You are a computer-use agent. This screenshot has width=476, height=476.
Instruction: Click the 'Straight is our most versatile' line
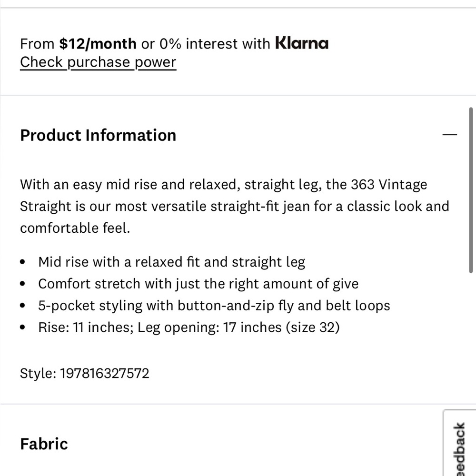coord(234,207)
